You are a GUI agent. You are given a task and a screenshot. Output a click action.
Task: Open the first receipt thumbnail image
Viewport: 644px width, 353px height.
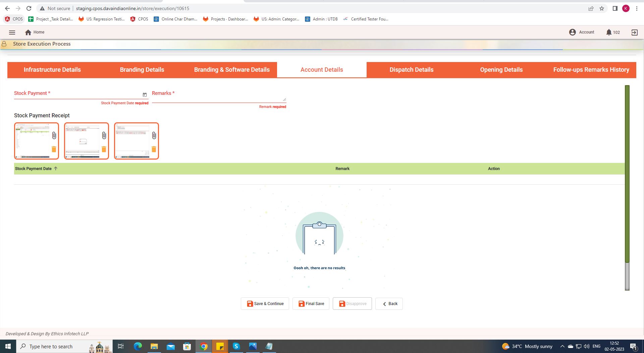click(x=33, y=141)
